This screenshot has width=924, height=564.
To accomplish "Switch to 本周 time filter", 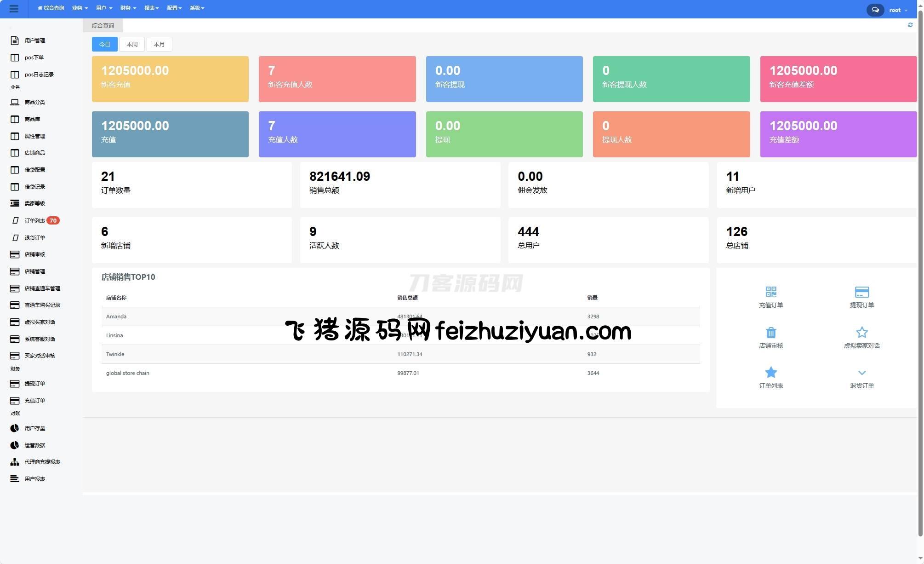I will tap(132, 44).
